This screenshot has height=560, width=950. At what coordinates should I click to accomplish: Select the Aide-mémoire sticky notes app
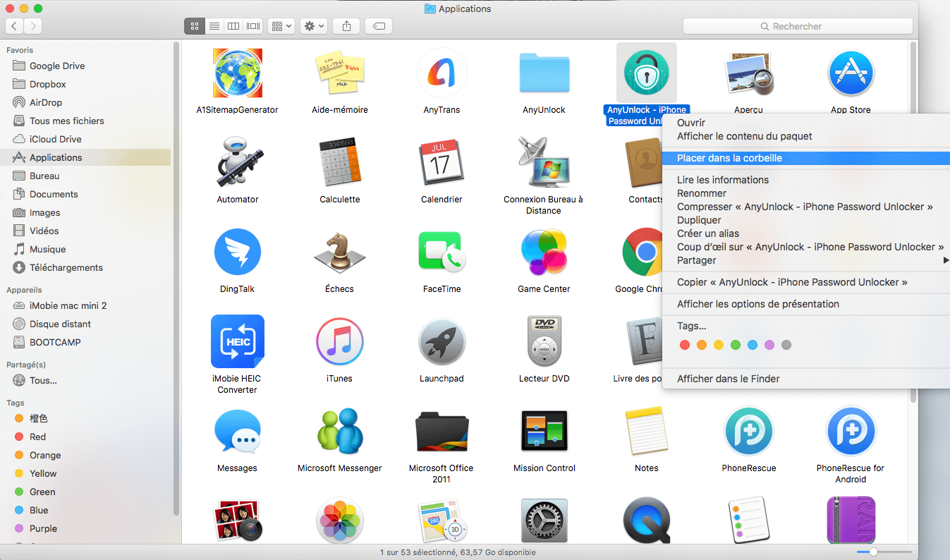coord(340,73)
